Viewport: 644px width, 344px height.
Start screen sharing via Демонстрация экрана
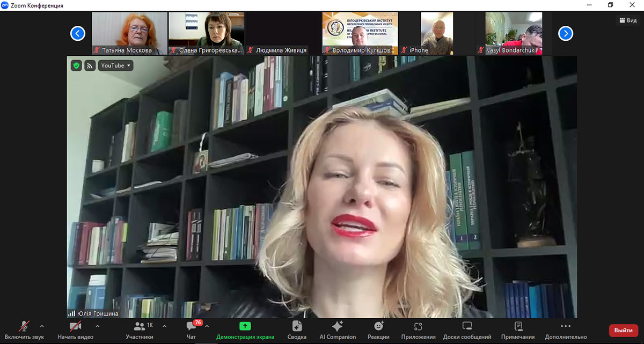point(245,330)
